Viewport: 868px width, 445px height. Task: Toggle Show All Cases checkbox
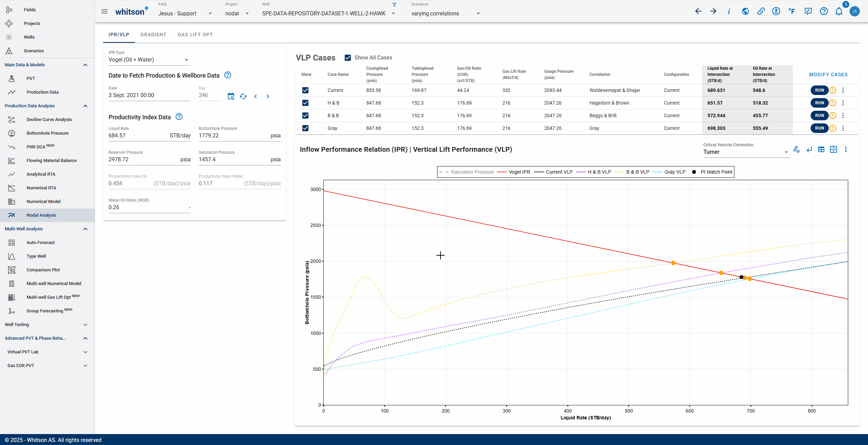pyautogui.click(x=348, y=58)
